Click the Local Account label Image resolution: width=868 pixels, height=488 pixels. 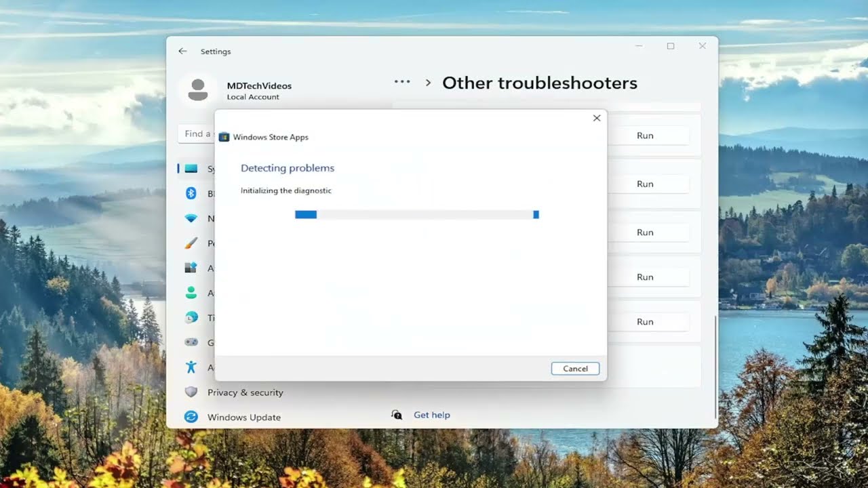click(253, 97)
